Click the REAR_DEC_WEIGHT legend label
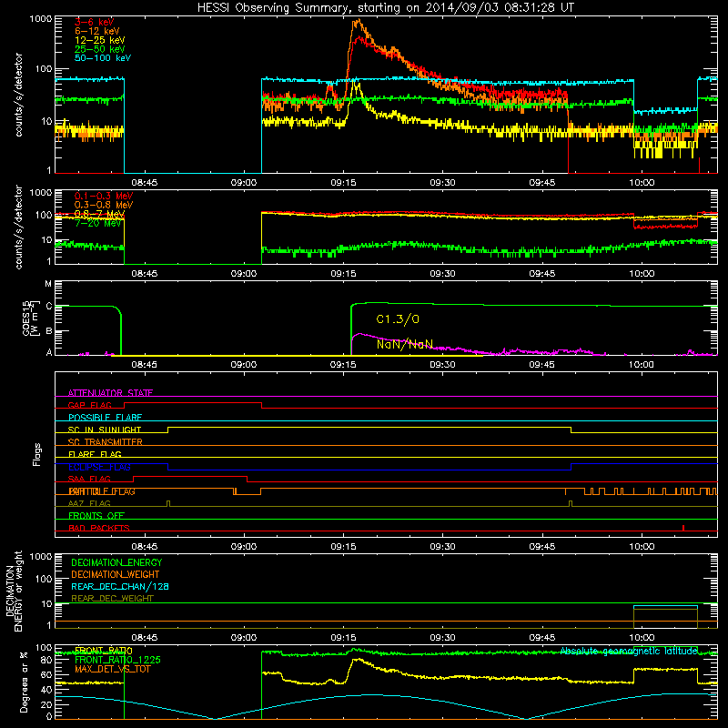The image size is (728, 728). coord(112,599)
